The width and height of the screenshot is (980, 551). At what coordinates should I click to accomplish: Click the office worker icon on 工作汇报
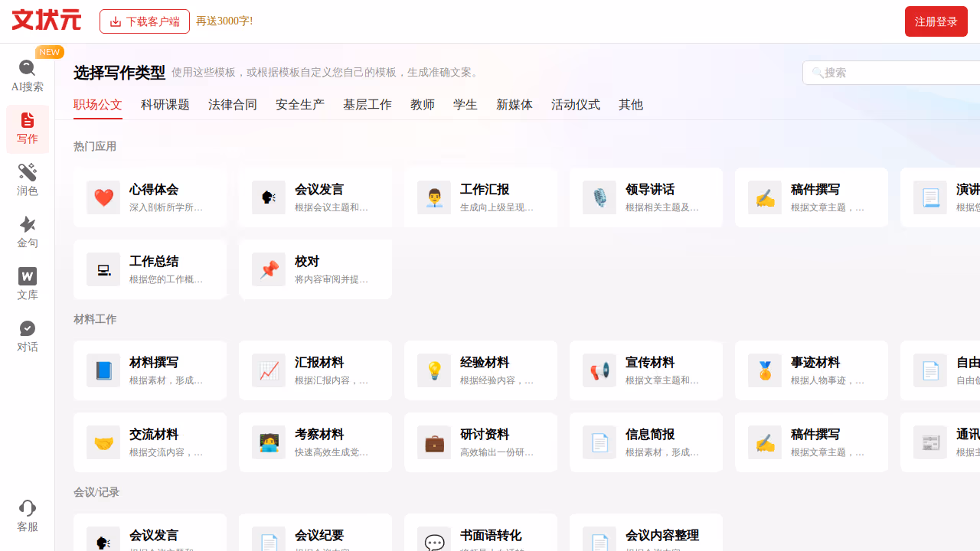434,197
